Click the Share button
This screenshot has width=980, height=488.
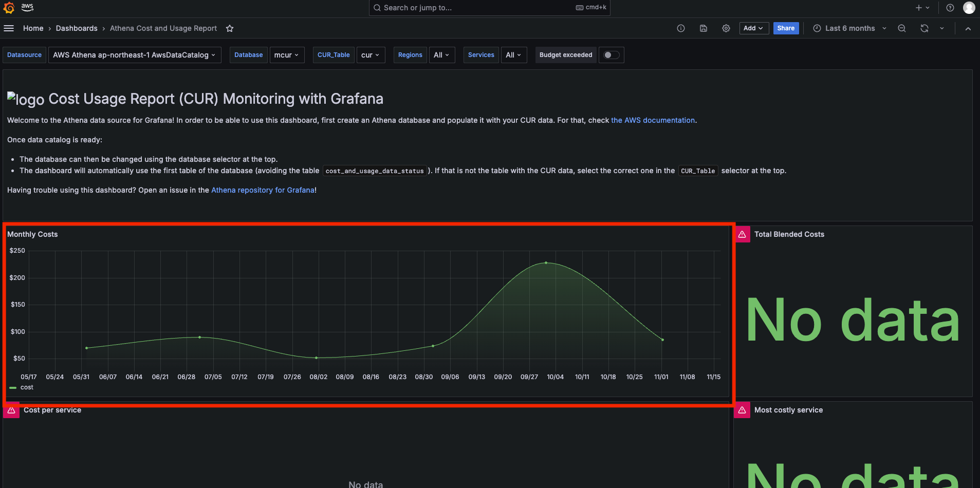pos(785,28)
